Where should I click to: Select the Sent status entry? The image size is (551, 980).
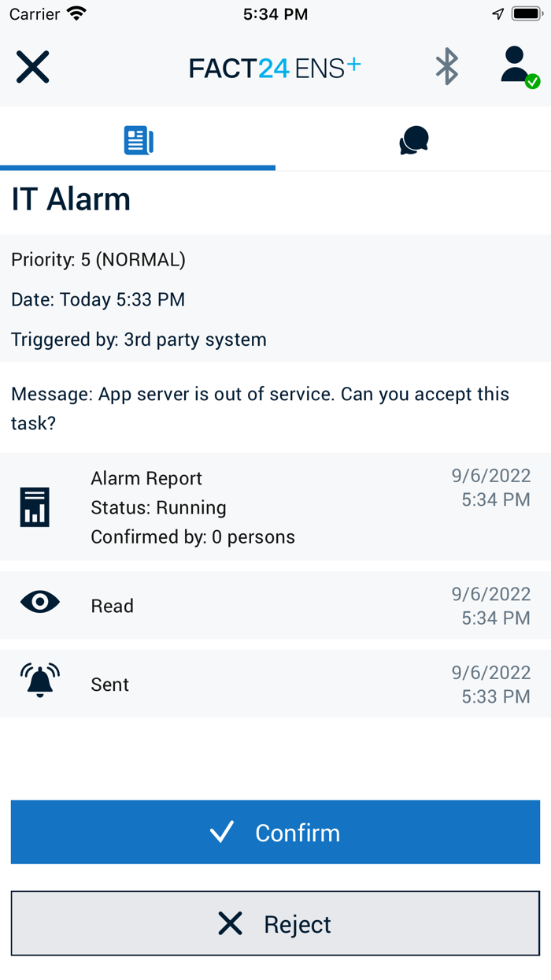tap(275, 684)
